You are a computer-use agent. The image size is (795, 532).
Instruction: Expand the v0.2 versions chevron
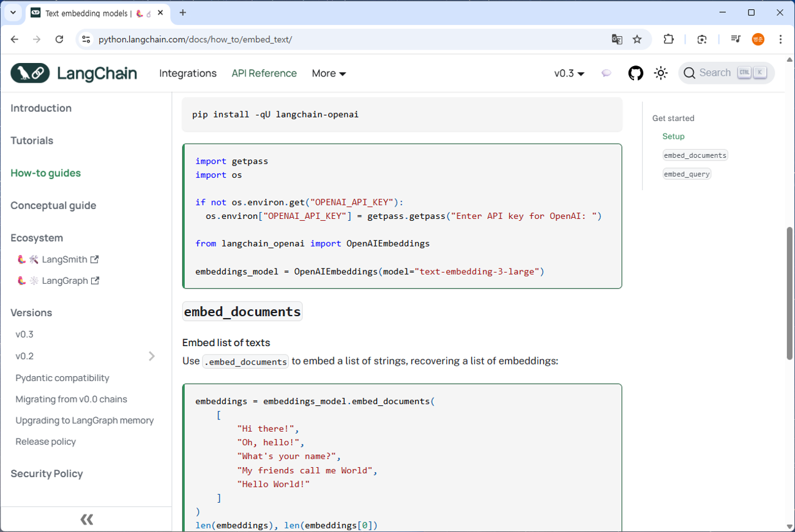click(x=152, y=356)
